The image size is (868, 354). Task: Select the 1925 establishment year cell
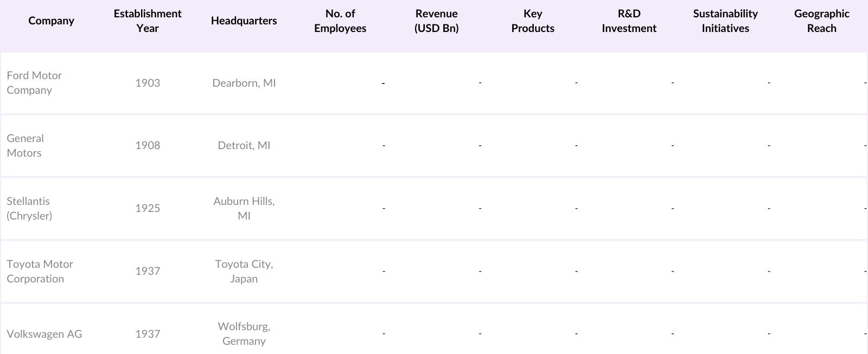pos(148,209)
